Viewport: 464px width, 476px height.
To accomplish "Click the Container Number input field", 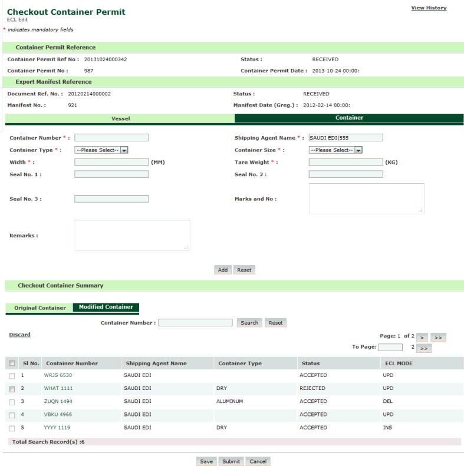I will coord(111,138).
